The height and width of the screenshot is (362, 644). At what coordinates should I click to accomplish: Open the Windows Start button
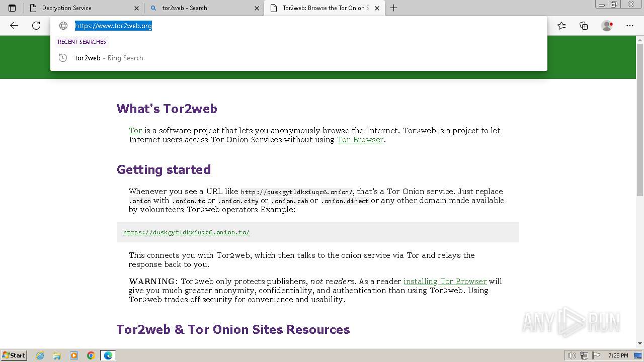click(14, 355)
